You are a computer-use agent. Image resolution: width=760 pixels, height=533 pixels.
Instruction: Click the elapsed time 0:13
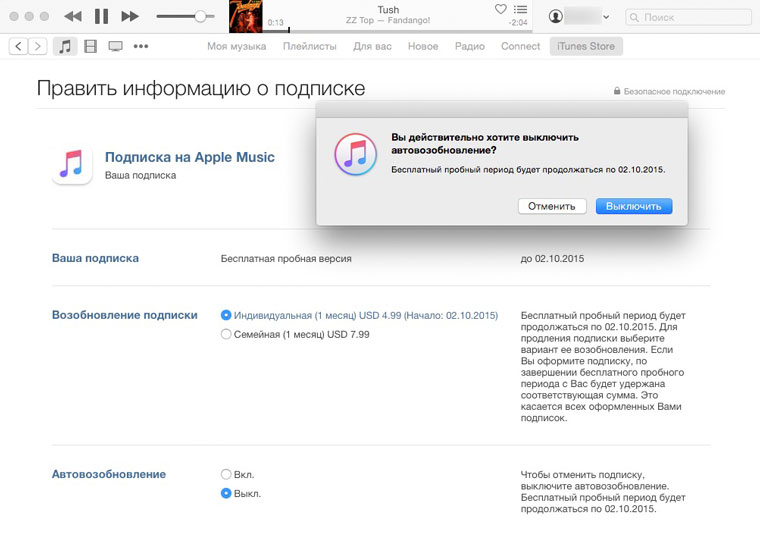pyautogui.click(x=275, y=23)
